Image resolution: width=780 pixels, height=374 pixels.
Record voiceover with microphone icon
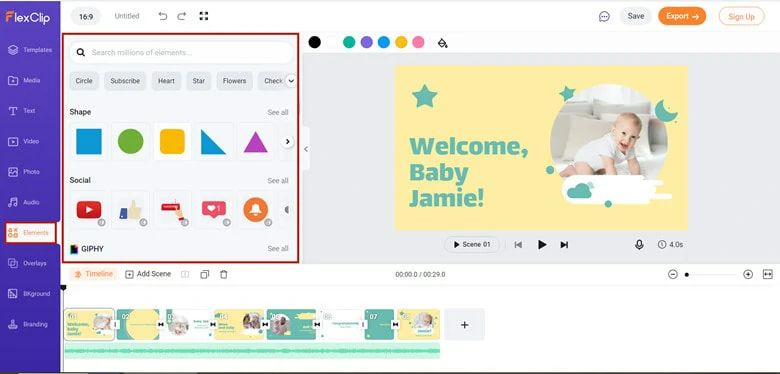point(639,245)
